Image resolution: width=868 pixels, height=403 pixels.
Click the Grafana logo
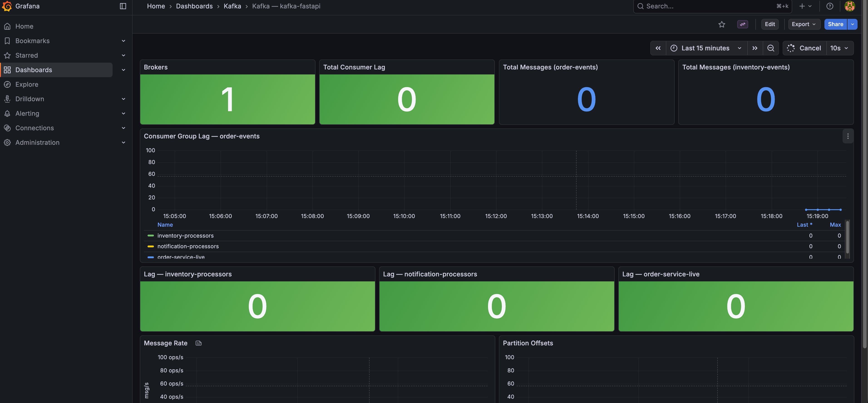7,6
